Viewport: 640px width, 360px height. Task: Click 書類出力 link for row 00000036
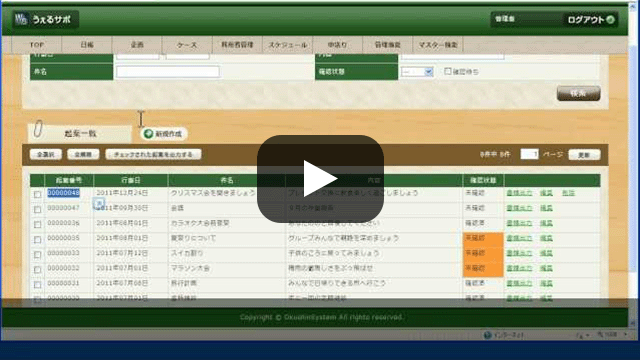[519, 223]
